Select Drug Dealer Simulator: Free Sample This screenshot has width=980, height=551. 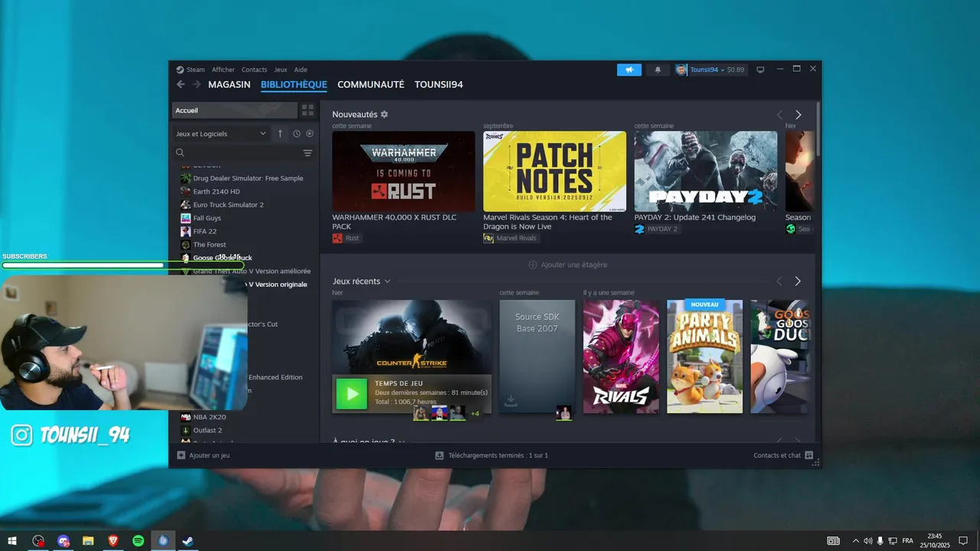pos(248,178)
